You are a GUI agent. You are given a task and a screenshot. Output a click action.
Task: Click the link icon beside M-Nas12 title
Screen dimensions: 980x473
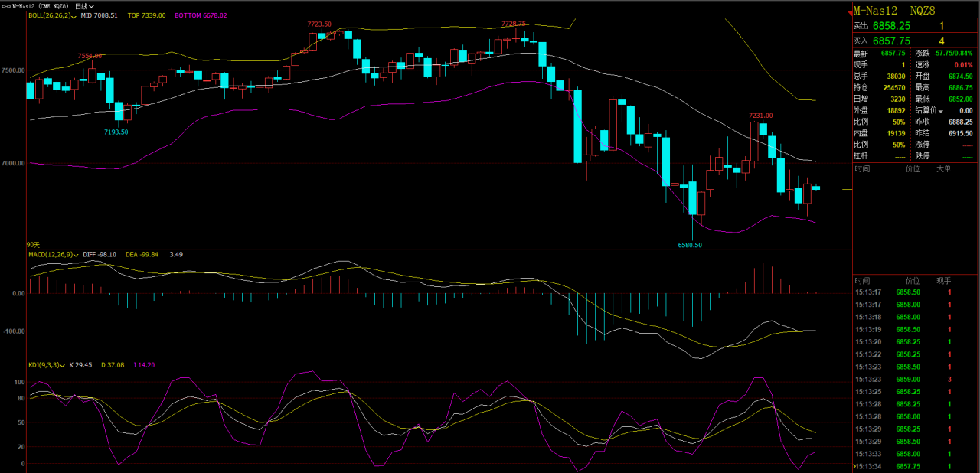coord(7,5)
